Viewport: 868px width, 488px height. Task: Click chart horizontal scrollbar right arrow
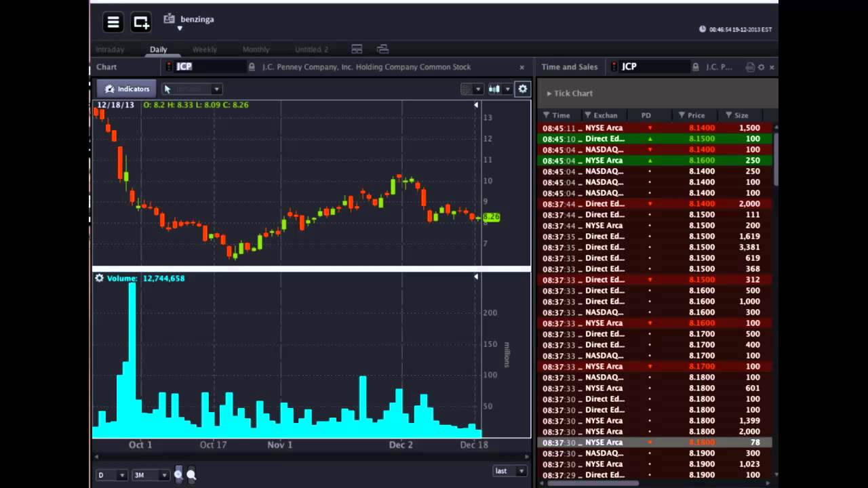[x=527, y=457]
